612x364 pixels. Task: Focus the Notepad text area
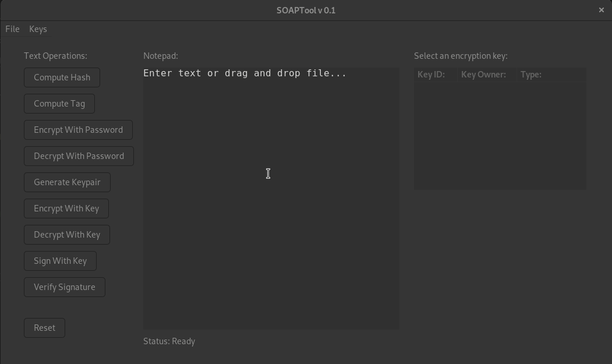[x=271, y=199]
